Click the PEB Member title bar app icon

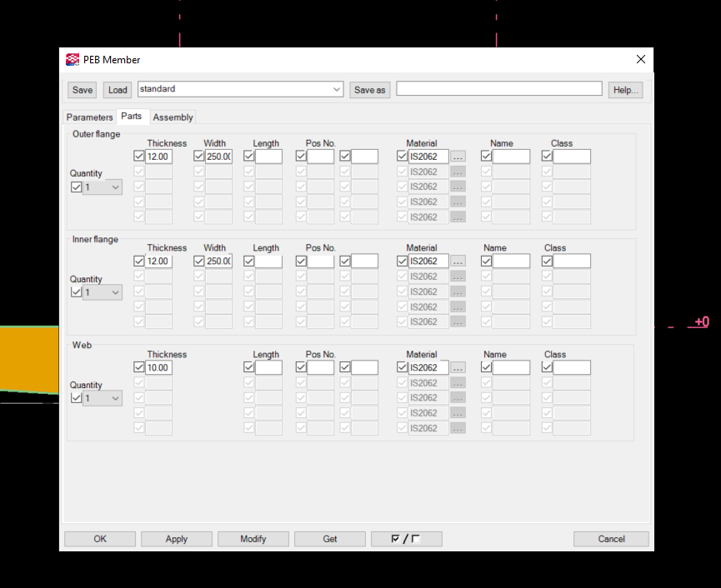(73, 60)
